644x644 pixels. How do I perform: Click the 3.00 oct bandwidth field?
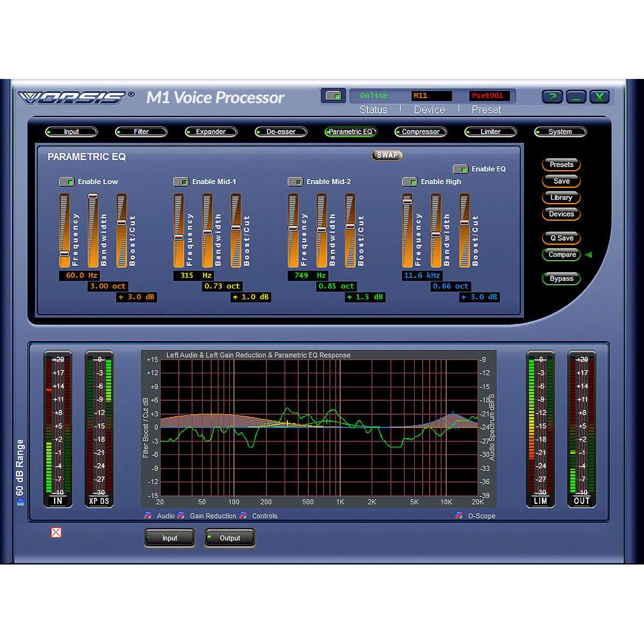coord(107,286)
